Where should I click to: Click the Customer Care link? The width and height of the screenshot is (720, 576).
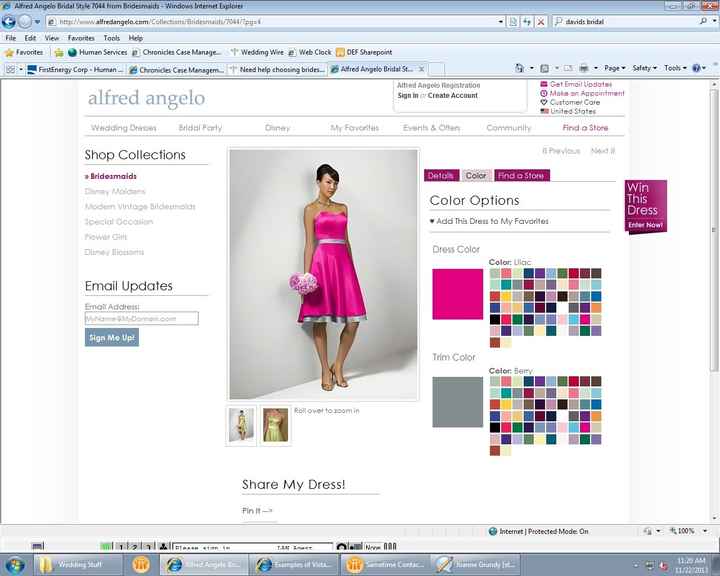575,102
